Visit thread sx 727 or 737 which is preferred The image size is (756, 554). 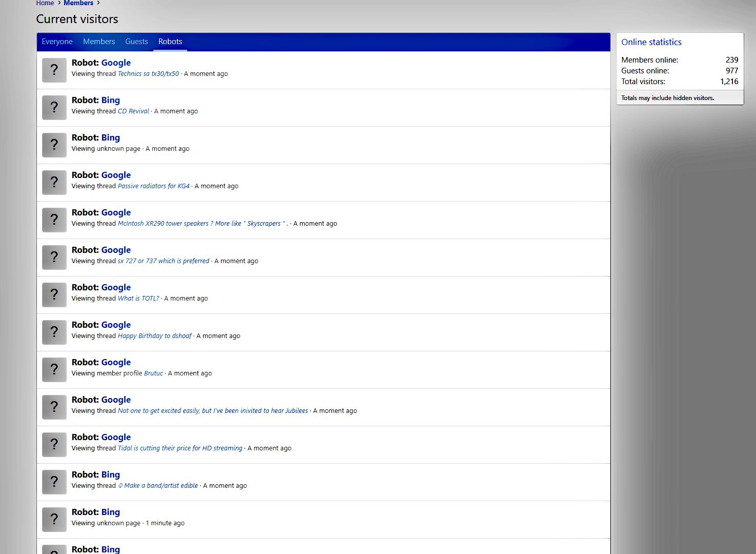coord(164,261)
